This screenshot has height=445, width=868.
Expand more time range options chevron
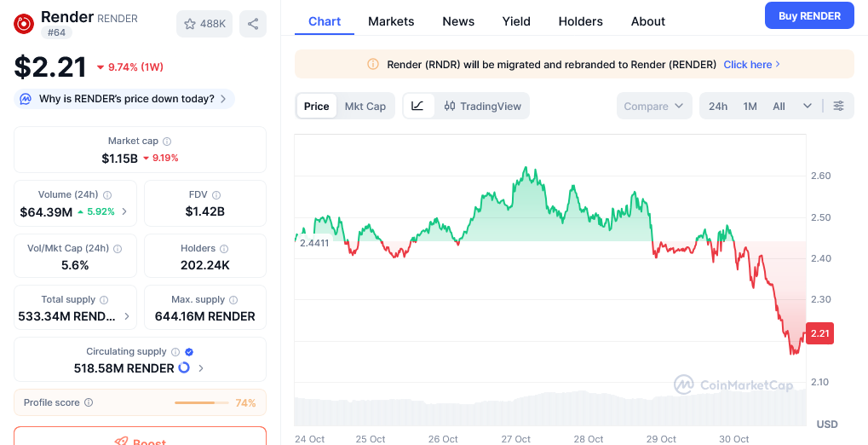tap(808, 106)
